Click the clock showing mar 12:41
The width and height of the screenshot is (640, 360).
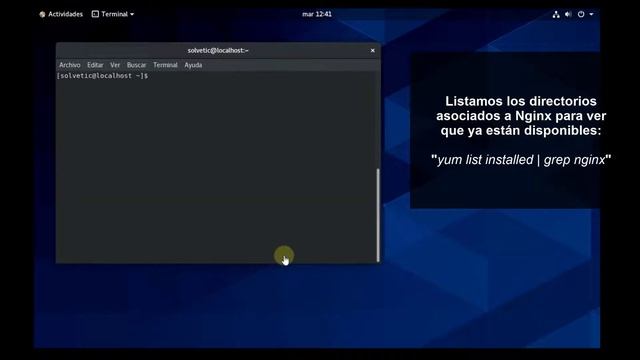click(317, 14)
